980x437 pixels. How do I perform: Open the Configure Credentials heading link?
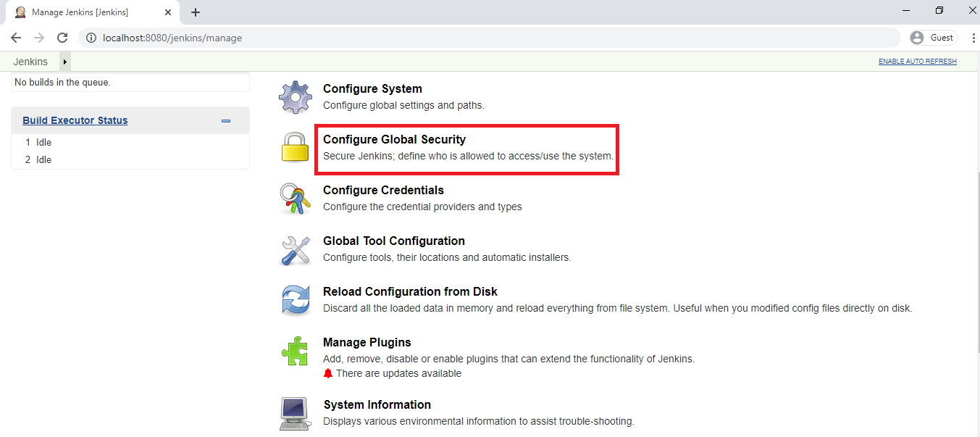(x=383, y=190)
